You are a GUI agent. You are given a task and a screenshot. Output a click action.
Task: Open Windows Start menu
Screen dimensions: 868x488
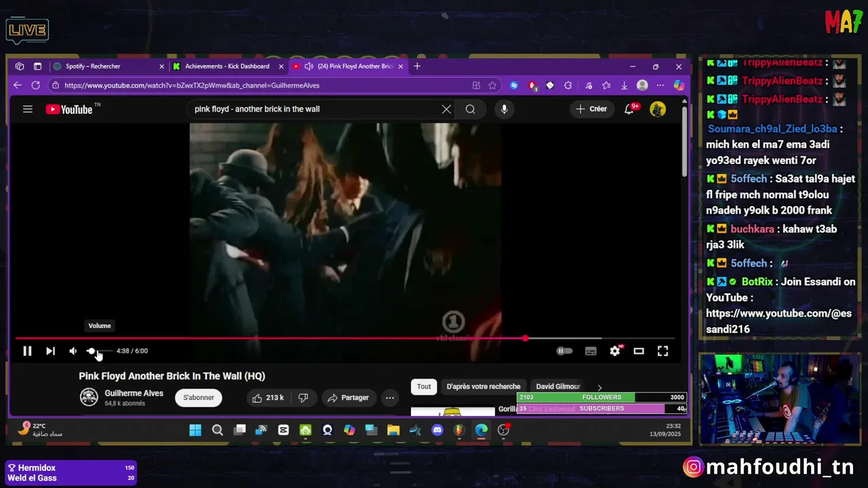coord(195,430)
